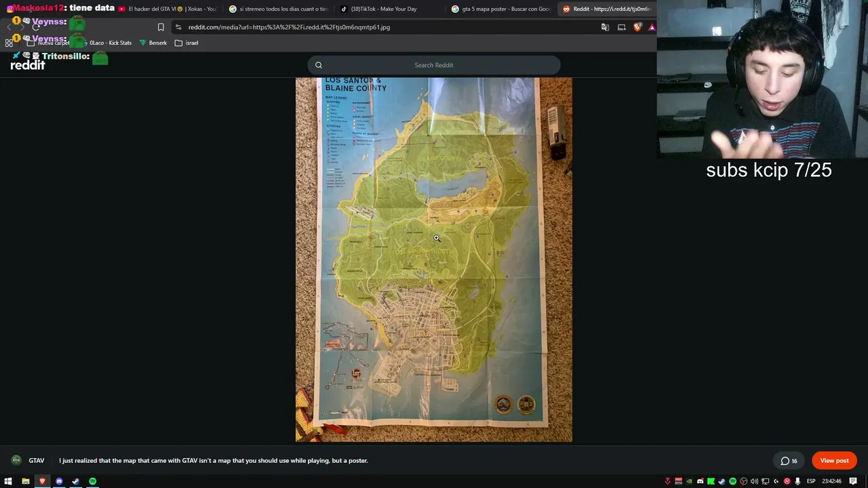Image resolution: width=868 pixels, height=488 pixels.
Task: Open the Brave Rewards triangle icon
Action: pyautogui.click(x=652, y=27)
